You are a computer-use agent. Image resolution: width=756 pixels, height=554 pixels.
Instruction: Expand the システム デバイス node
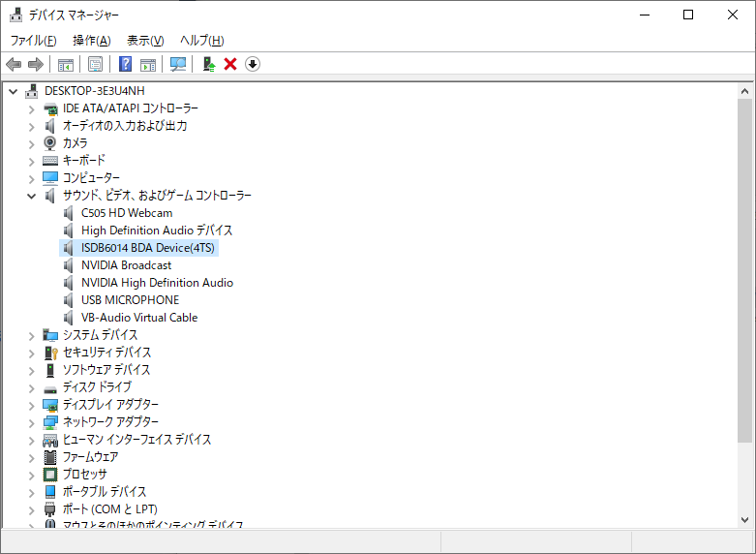pos(32,336)
